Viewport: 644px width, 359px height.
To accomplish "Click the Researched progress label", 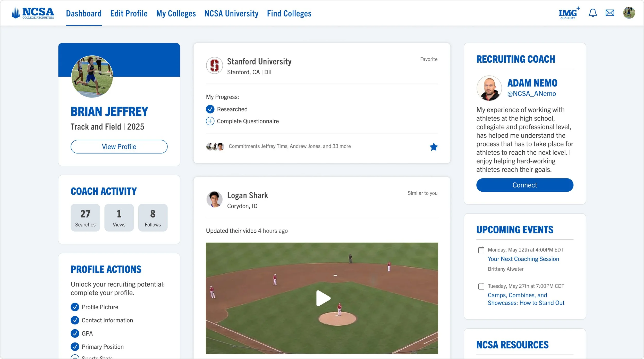I will point(232,109).
